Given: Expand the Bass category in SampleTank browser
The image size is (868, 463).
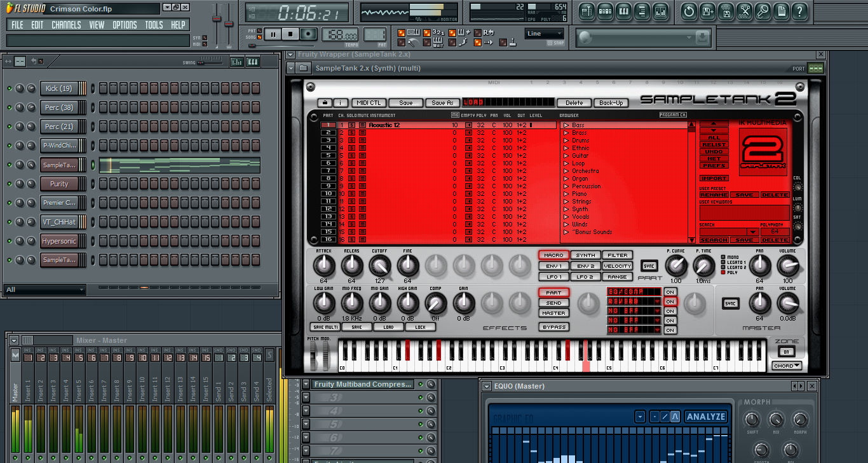Looking at the screenshot, I should [566, 125].
